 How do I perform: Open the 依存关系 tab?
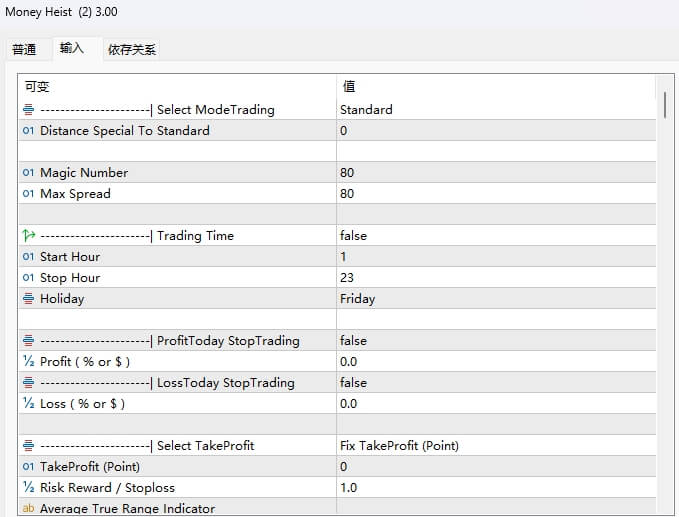pyautogui.click(x=132, y=49)
